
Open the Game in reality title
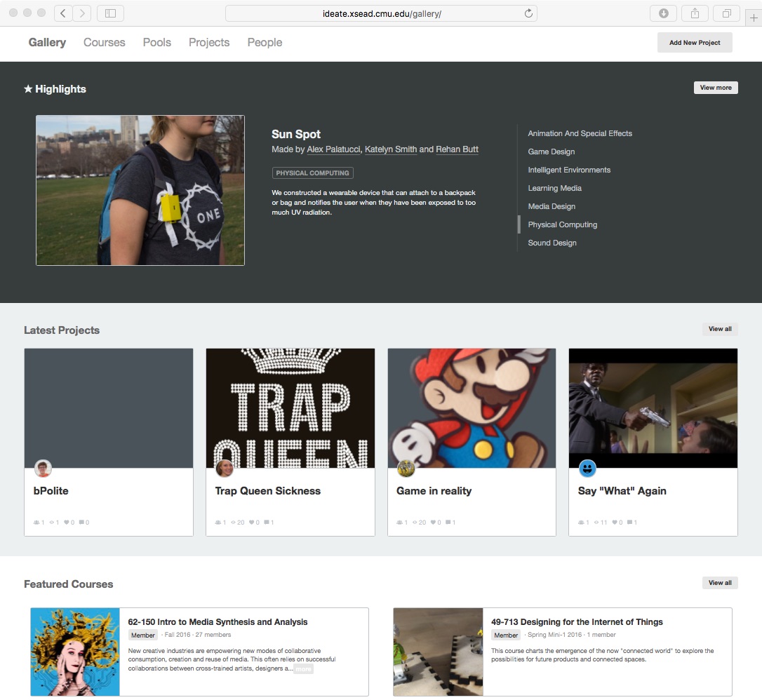(x=434, y=491)
